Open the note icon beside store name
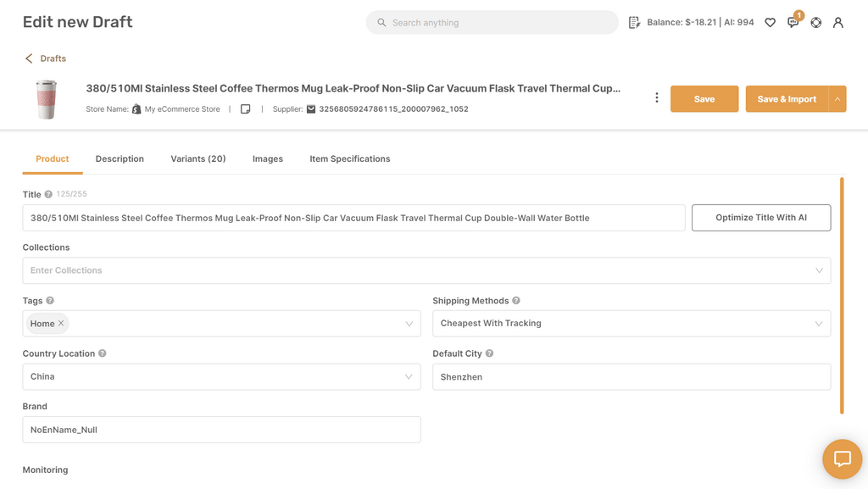The width and height of the screenshot is (868, 489). point(245,109)
